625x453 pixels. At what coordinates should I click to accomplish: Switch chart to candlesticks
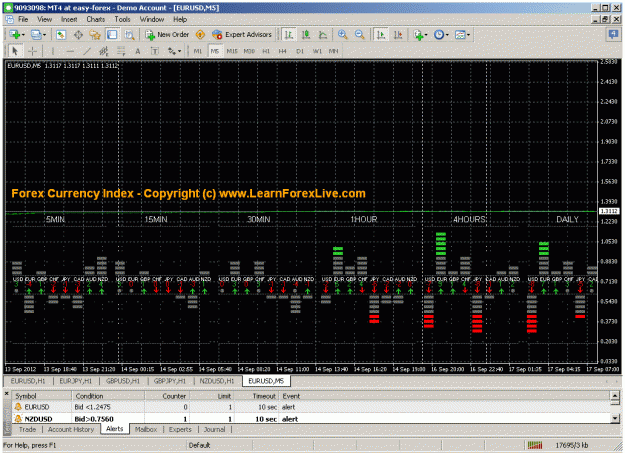(306, 35)
